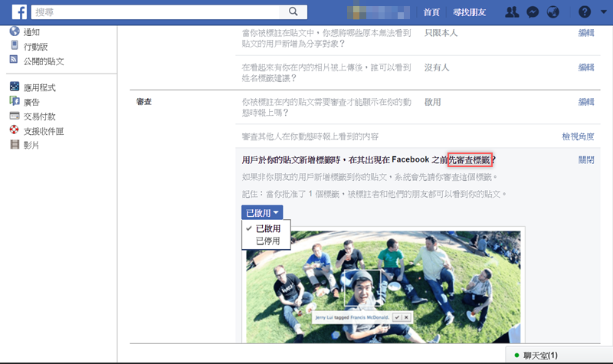Open 影片 settings in sidebar
The image size is (613, 364).
coord(31,146)
